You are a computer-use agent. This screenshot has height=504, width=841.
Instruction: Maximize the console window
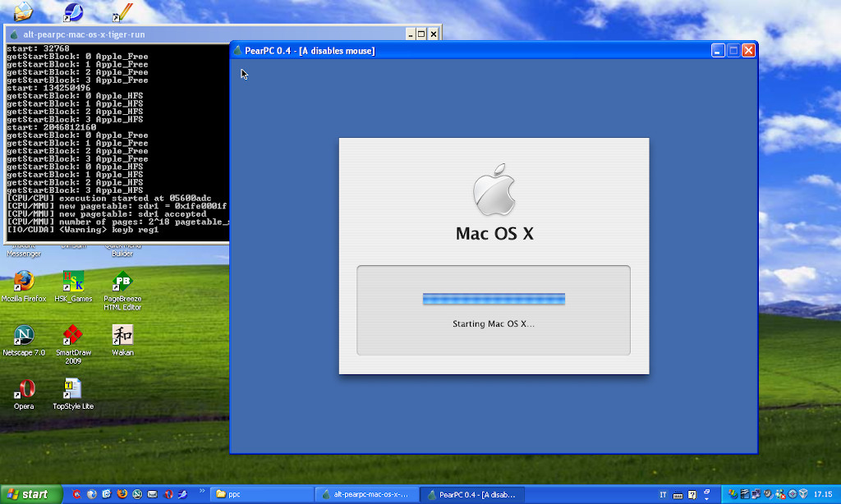[x=421, y=34]
